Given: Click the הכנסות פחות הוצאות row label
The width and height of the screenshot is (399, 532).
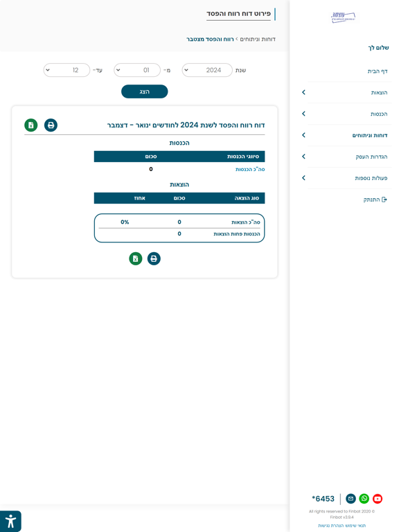Looking at the screenshot, I should [237, 234].
